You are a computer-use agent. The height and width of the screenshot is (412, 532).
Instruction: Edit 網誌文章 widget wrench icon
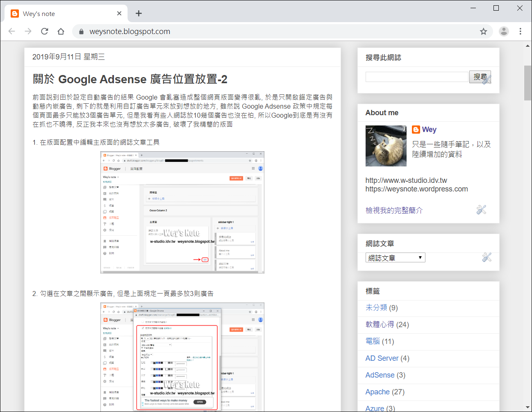(x=487, y=257)
